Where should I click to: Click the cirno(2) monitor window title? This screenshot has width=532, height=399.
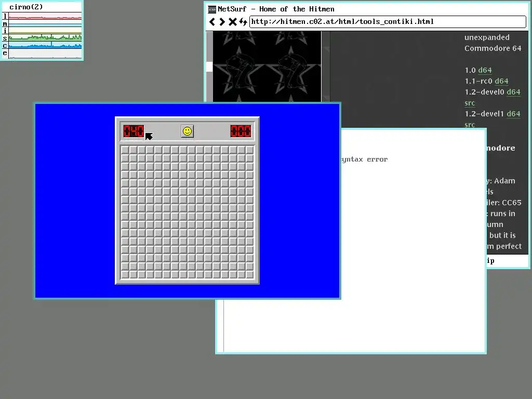coord(26,7)
